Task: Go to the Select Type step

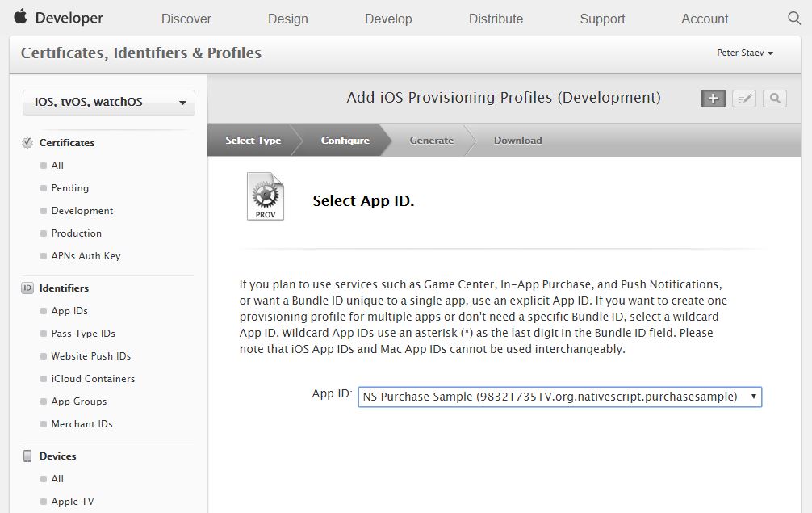Action: point(253,141)
